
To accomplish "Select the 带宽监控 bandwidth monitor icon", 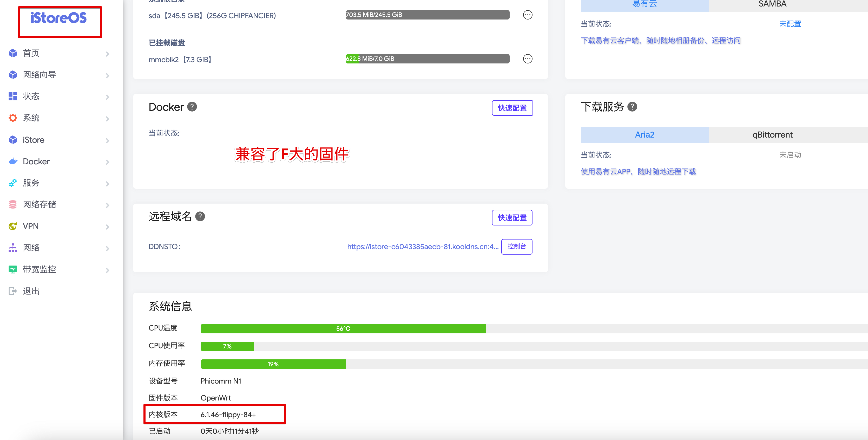I will pos(12,269).
